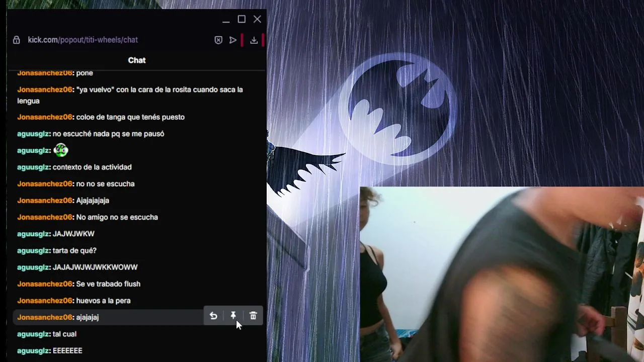The height and width of the screenshot is (362, 644).
Task: Click aguusglz name on 'tarta de qué?'
Action: pyautogui.click(x=34, y=250)
